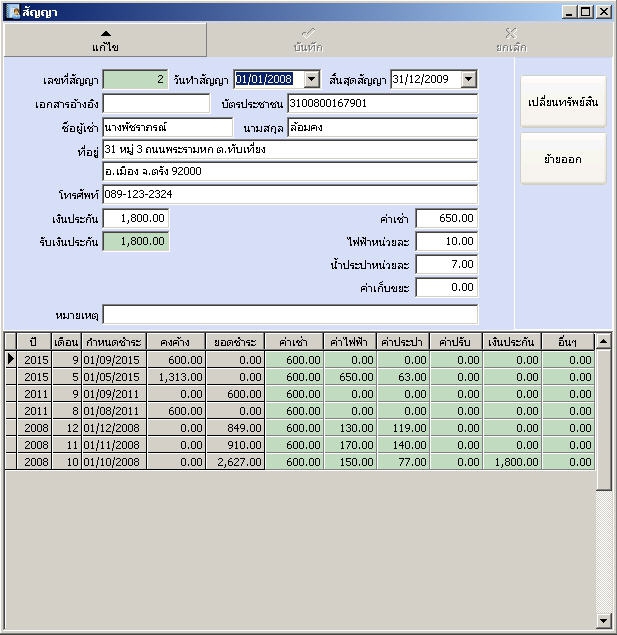Click the เปลี่ยนทรัพย์สิน button

(563, 102)
